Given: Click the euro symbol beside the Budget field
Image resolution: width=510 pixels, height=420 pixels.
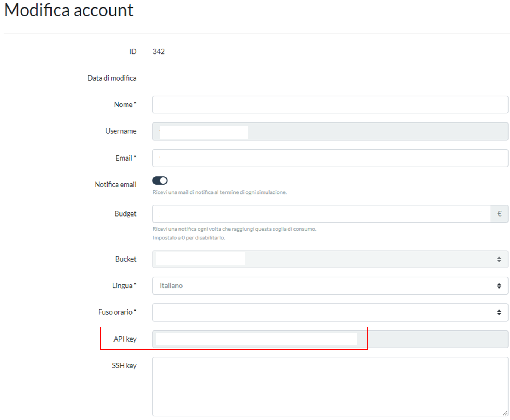Looking at the screenshot, I should point(500,213).
